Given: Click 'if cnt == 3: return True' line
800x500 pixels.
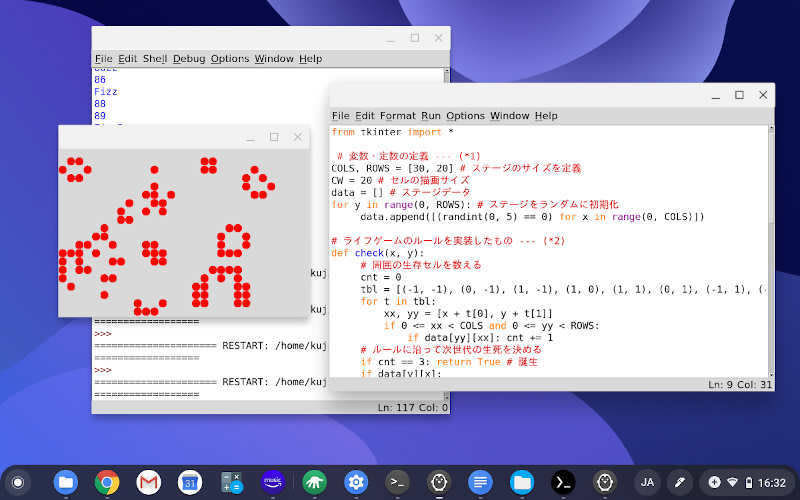Looking at the screenshot, I should (449, 362).
